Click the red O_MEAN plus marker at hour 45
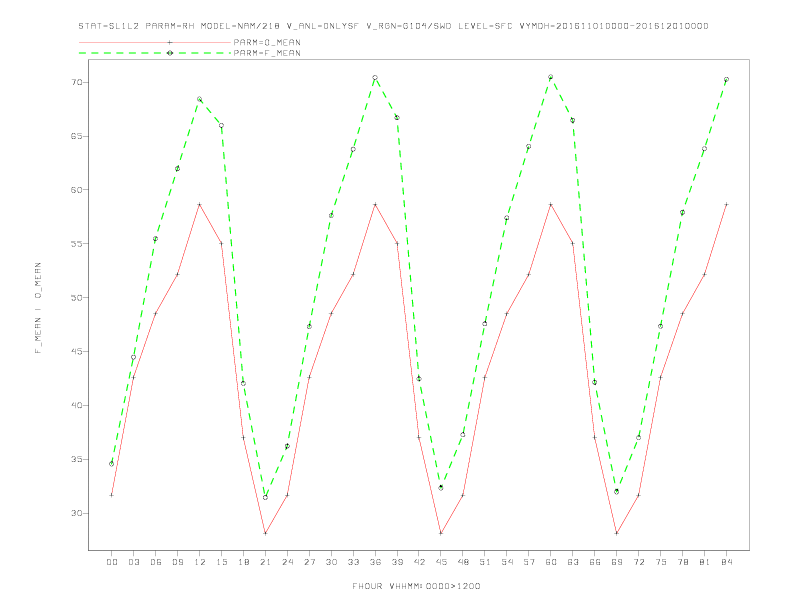Screen dimensions: 792x612 pyautogui.click(x=441, y=533)
